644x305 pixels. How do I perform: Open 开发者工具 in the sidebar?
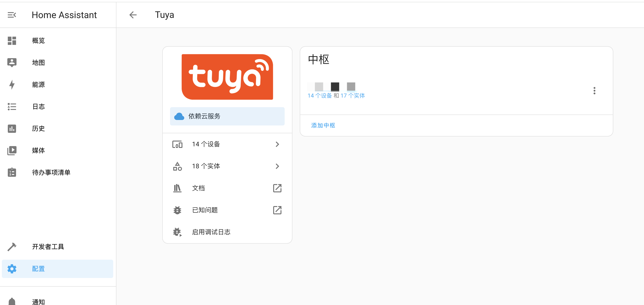[58, 247]
